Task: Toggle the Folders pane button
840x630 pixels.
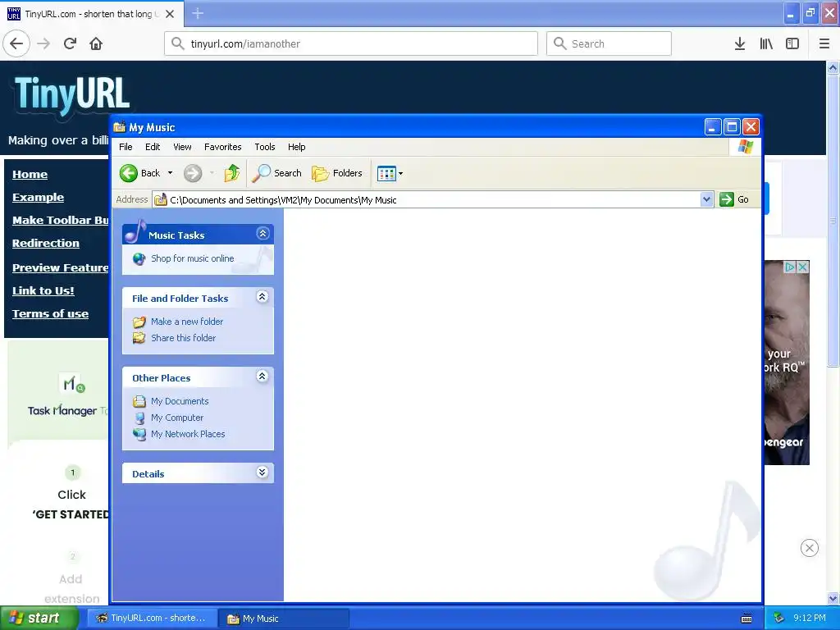Action: pyautogui.click(x=337, y=173)
